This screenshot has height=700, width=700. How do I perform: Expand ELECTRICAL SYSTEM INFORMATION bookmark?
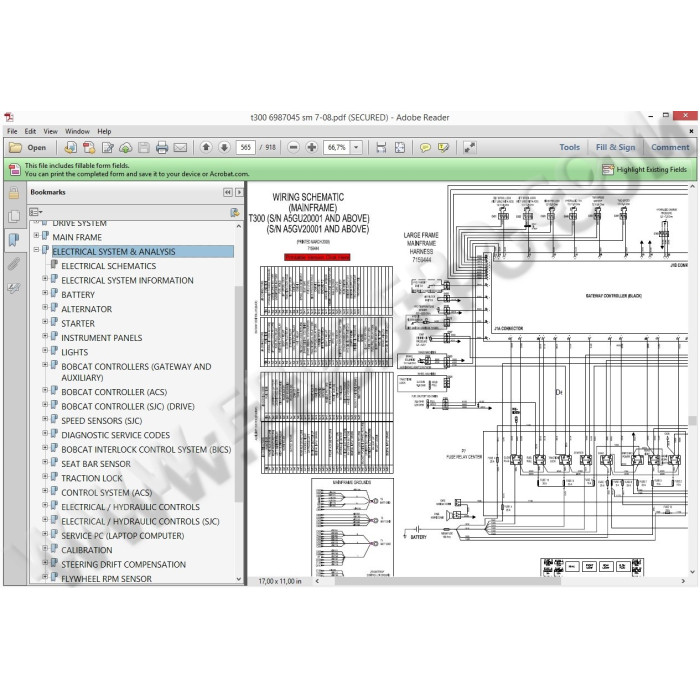(45, 278)
